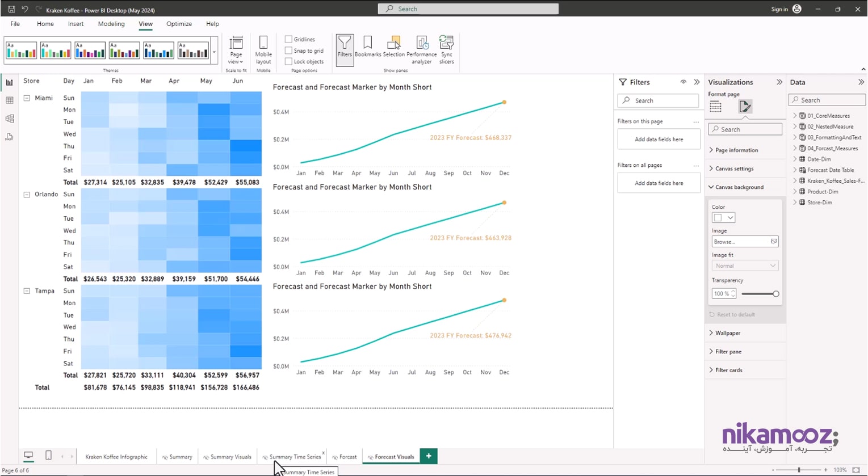The width and height of the screenshot is (868, 476).
Task: Switch to Modeling ribbon tab
Action: click(x=111, y=24)
